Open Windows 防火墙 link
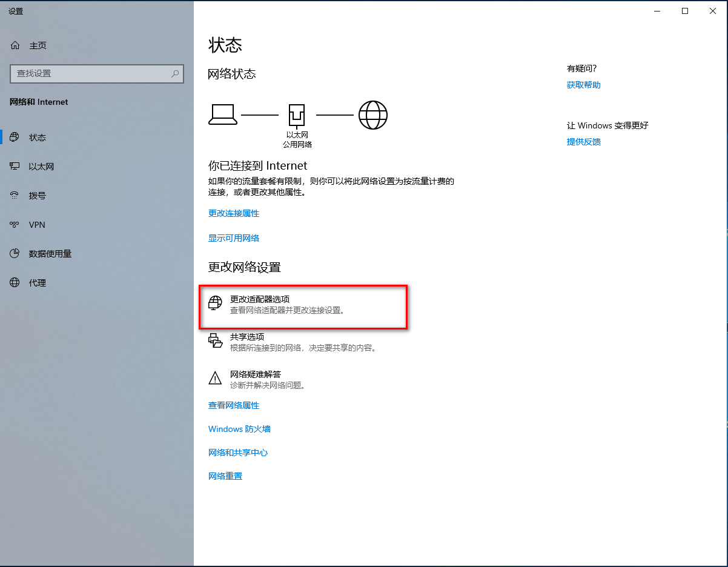This screenshot has height=567, width=728. pyautogui.click(x=239, y=429)
